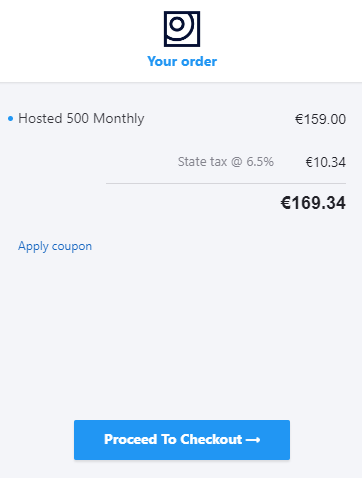This screenshot has height=478, width=362.
Task: Click the 6.5% tax rate text
Action: click(260, 162)
